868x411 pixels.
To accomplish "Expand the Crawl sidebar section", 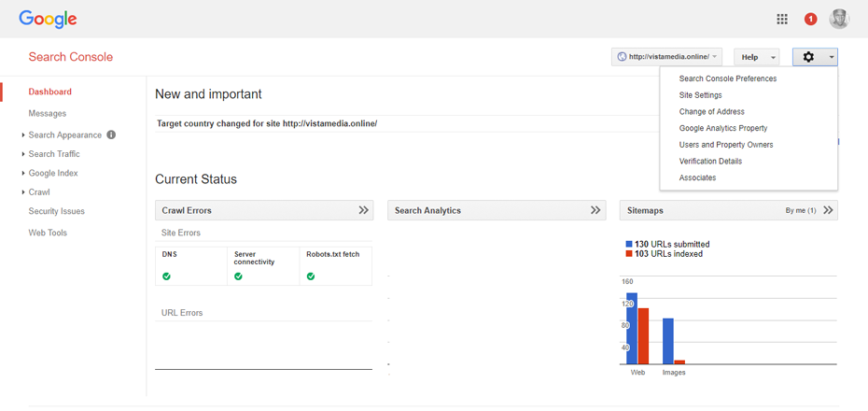I will [x=38, y=191].
